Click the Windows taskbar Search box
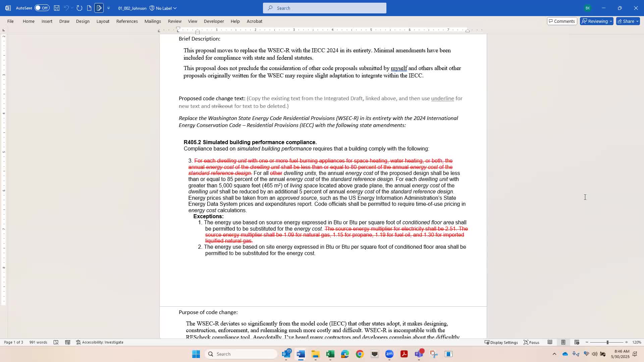This screenshot has width=644, height=362. 241,354
